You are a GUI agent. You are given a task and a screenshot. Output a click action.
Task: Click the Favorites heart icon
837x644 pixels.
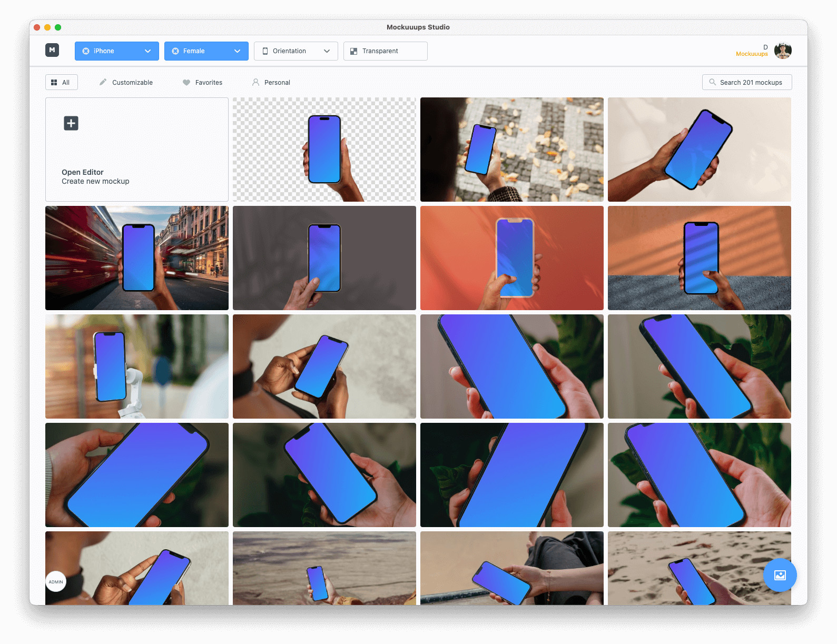click(186, 82)
